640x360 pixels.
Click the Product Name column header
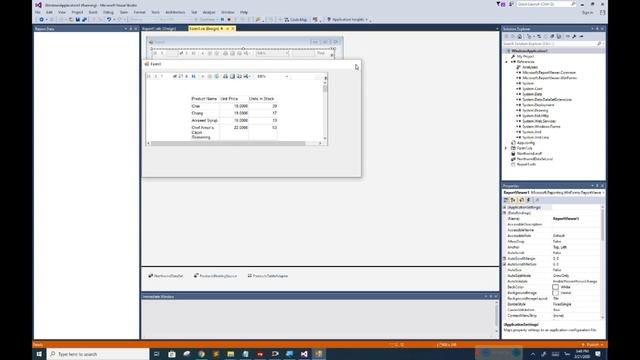click(x=204, y=99)
